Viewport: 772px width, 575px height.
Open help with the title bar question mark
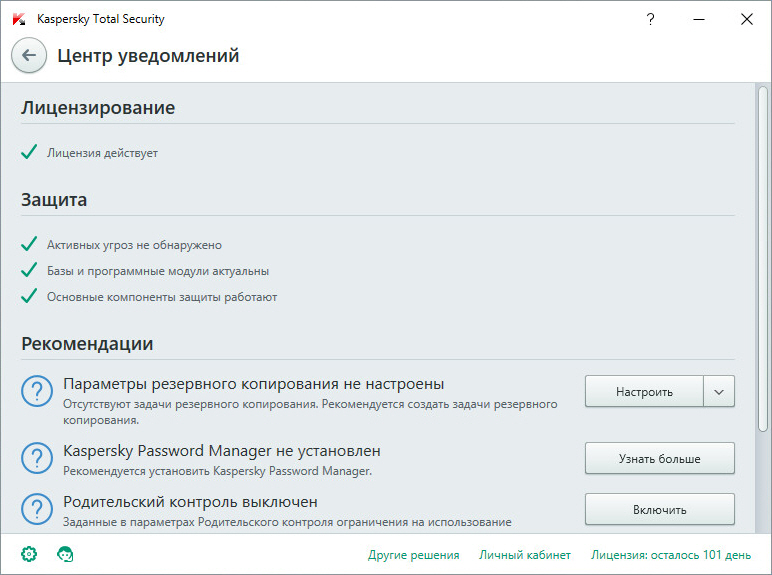click(x=651, y=19)
